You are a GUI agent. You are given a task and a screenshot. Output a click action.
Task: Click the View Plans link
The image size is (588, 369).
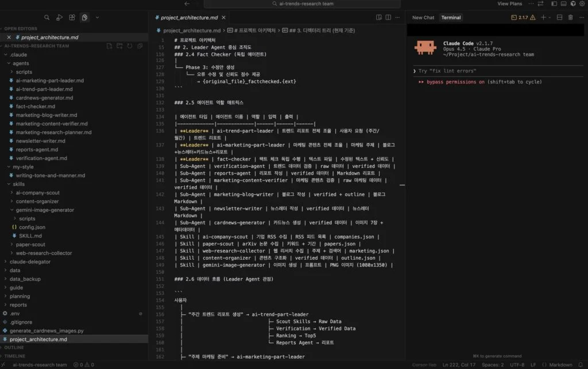[510, 4]
